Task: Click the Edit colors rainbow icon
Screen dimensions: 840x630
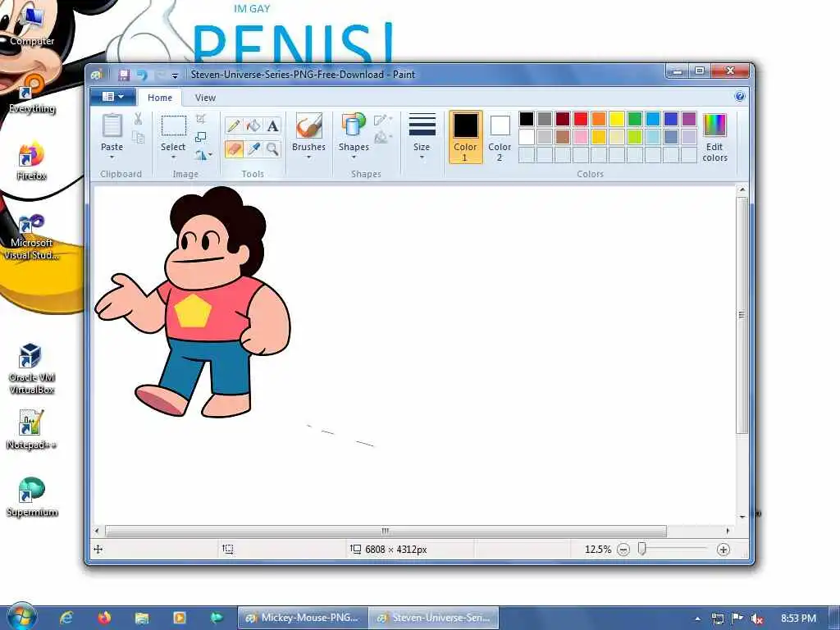Action: point(714,126)
